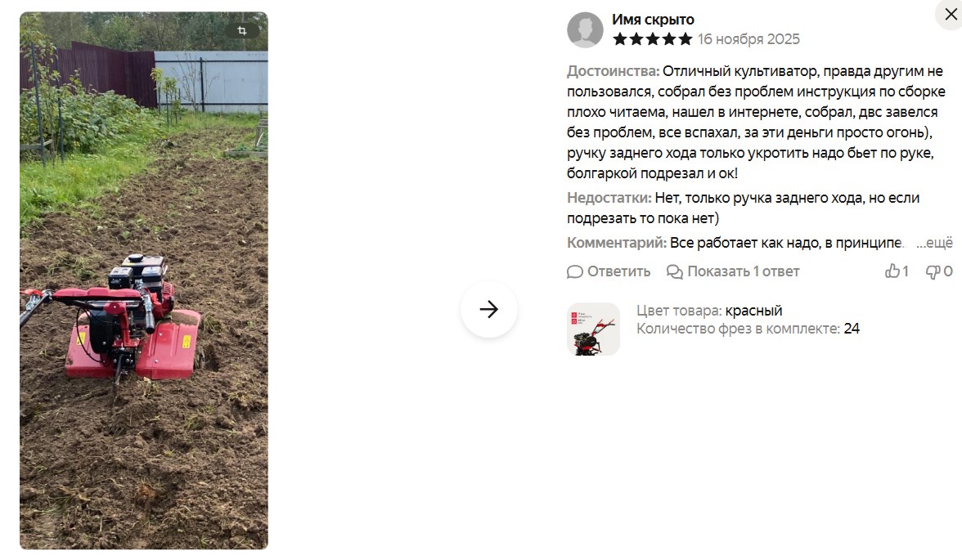
Task: Open the red cultivator product thumbnail
Action: click(593, 329)
